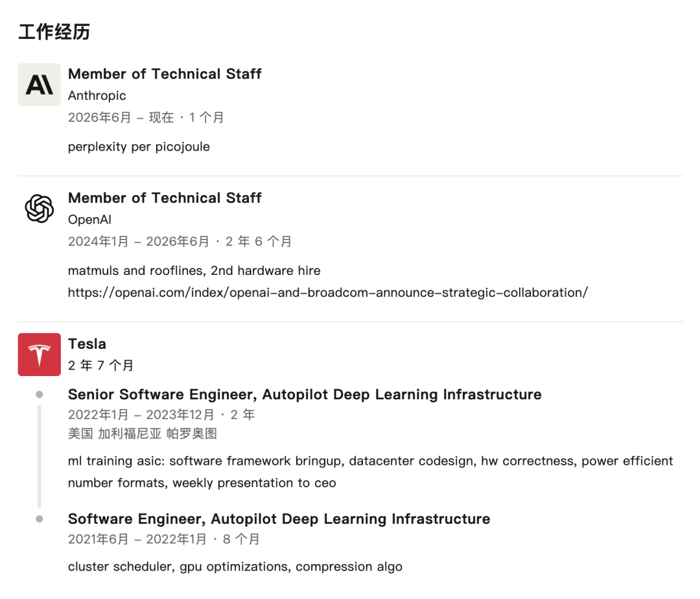This screenshot has height=599, width=700.
Task: Open the Anthropic company logo
Action: [40, 84]
